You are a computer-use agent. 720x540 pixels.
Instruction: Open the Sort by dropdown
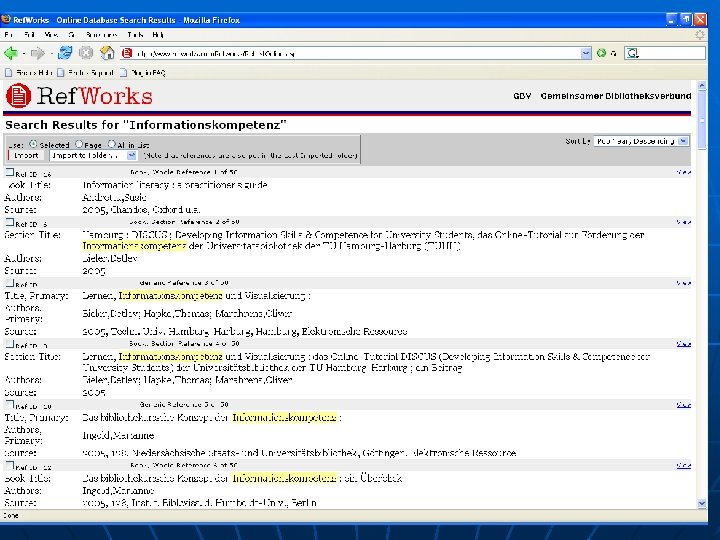click(641, 141)
